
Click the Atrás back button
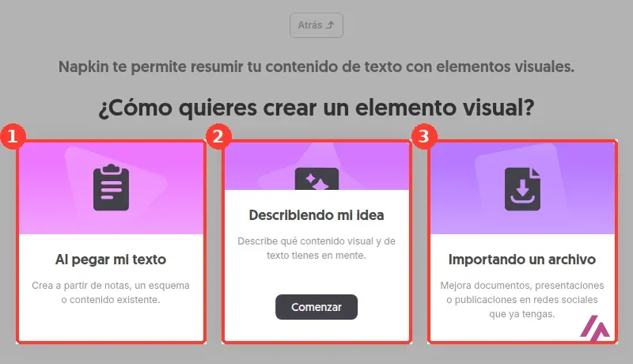(316, 25)
